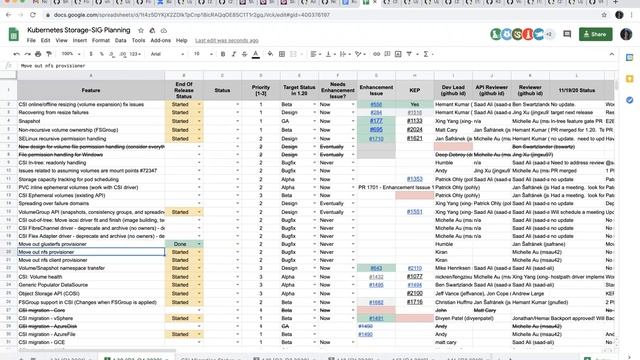Open the text rotation dropdown
Image resolution: width=640 pixels, height=360 pixels.
pyautogui.click(x=360, y=54)
